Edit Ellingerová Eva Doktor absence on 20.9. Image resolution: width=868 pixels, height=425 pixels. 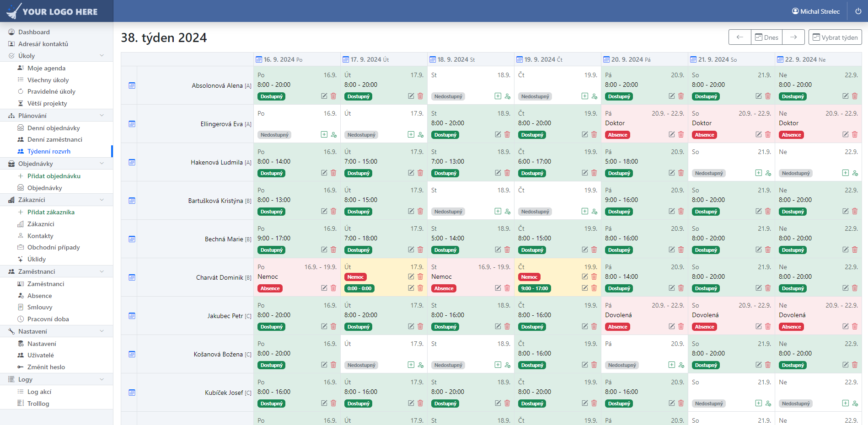[x=672, y=134]
